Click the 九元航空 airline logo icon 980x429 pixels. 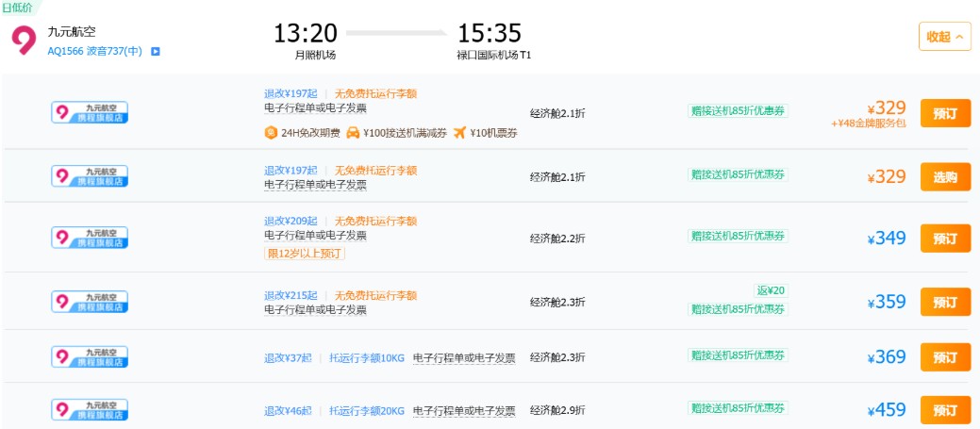pos(24,40)
